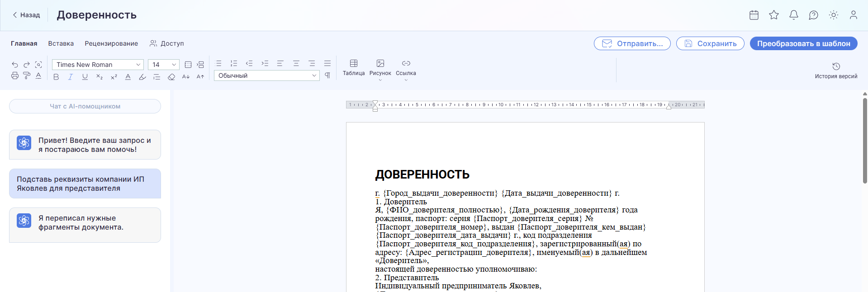Screen dimensions: 868x292
Task: Open the Times New Roman font dropdown
Action: (x=98, y=65)
